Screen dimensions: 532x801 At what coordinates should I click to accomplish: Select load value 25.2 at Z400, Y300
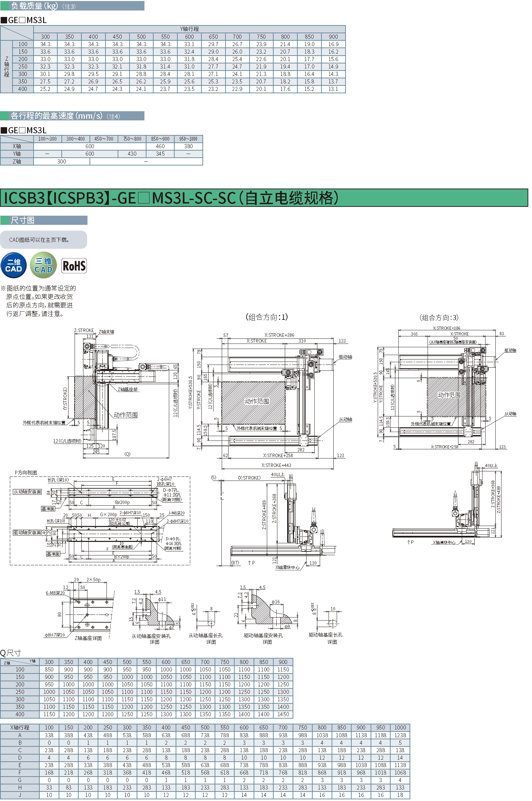(x=45, y=90)
